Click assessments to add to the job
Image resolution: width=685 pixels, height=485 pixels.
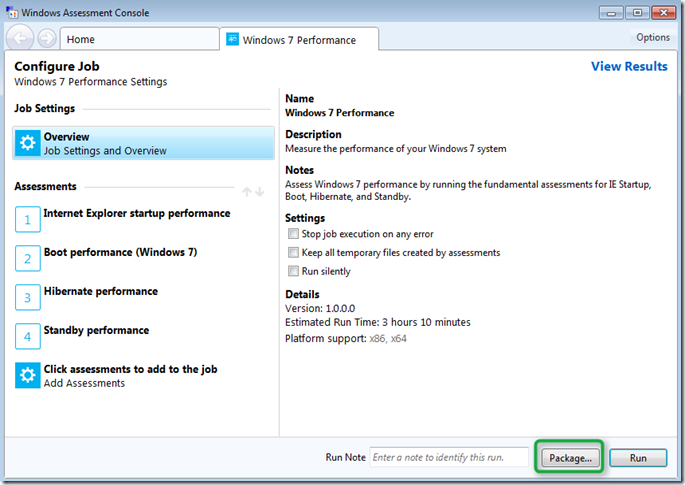(130, 369)
